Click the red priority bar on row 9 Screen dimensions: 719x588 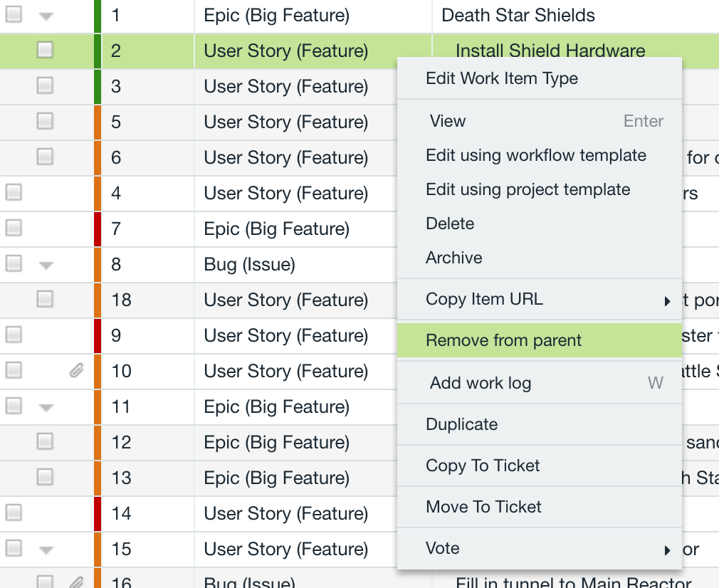click(x=98, y=335)
